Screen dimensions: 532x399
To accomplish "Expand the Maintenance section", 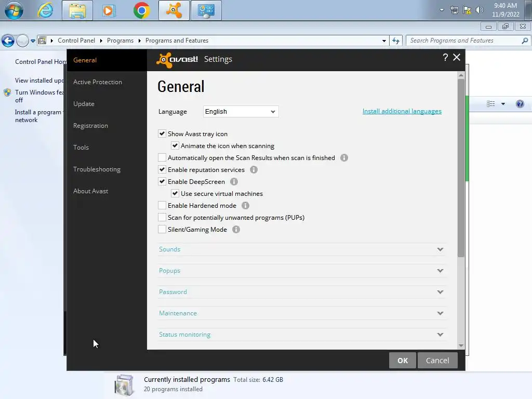I will [302, 313].
